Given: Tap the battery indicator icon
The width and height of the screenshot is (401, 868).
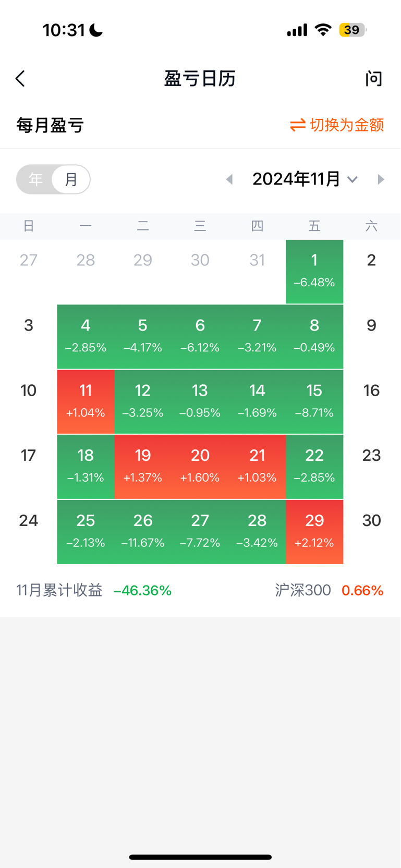Looking at the screenshot, I should [353, 30].
